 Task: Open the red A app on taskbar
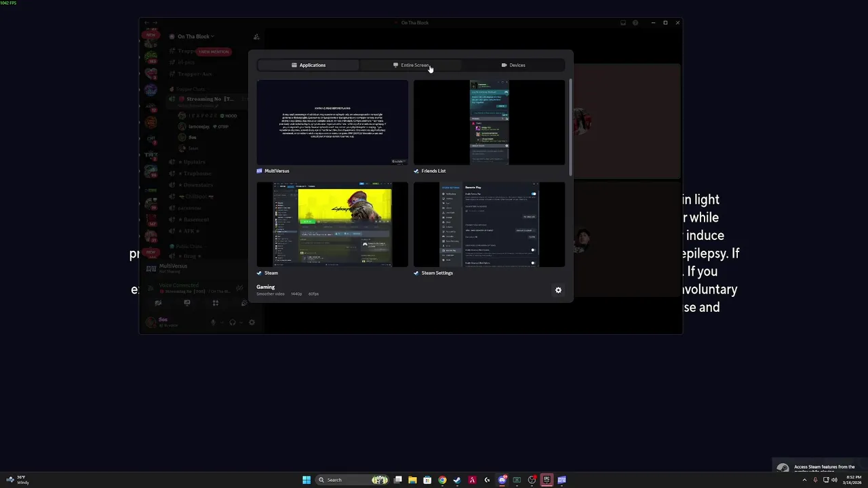point(472,480)
